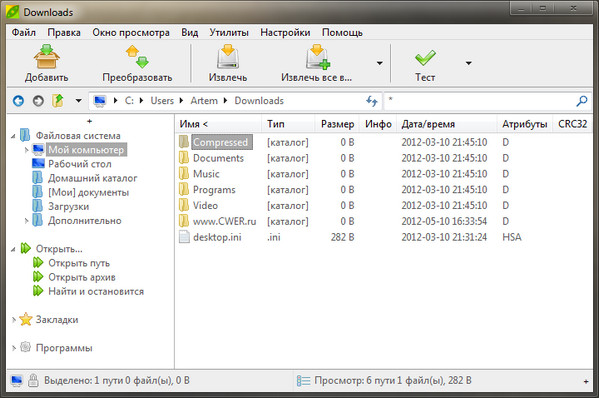Open the Настройки menu
Screen dimensions: 599x398
pyautogui.click(x=285, y=32)
